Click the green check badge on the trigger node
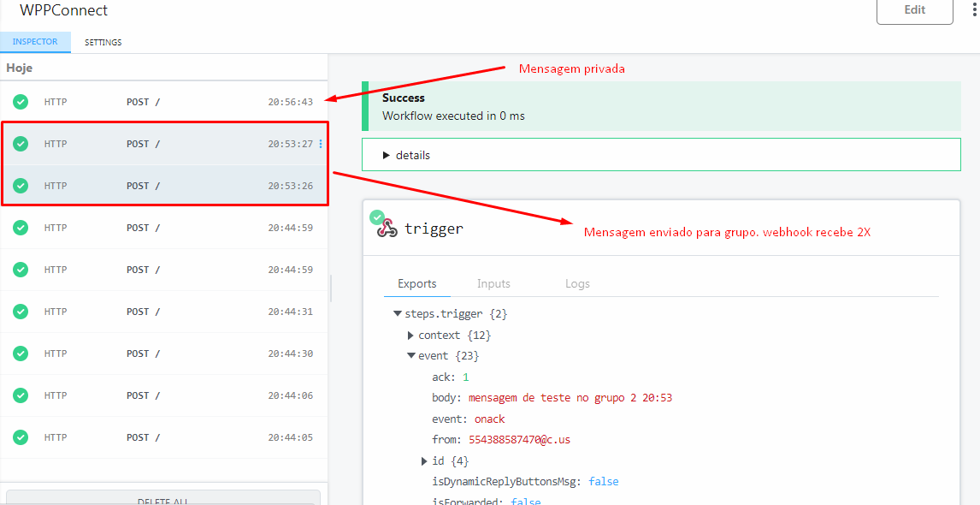Screen dimensions: 980x505 click(x=376, y=217)
